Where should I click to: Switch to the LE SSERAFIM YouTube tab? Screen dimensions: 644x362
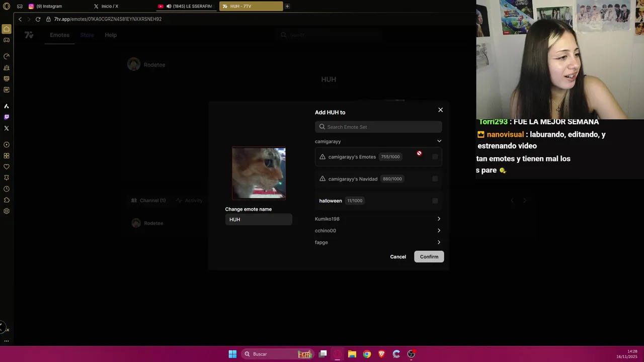186,7
